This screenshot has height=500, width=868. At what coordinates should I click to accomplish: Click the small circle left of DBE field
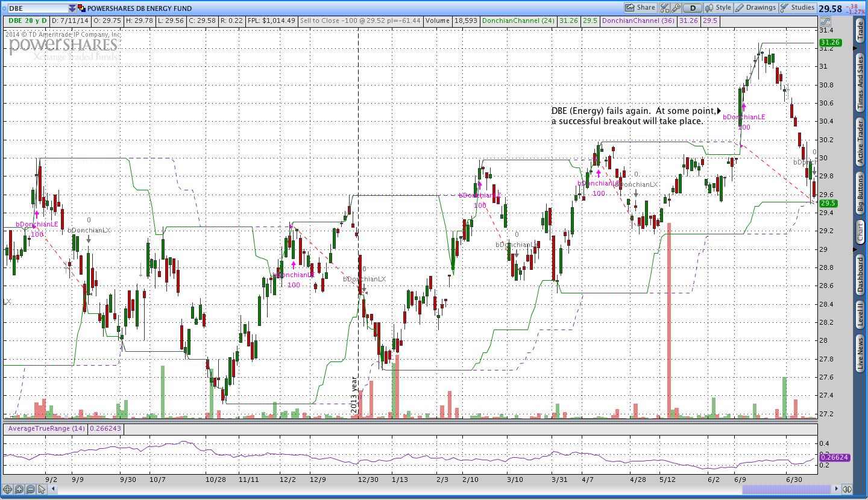[x=4, y=8]
